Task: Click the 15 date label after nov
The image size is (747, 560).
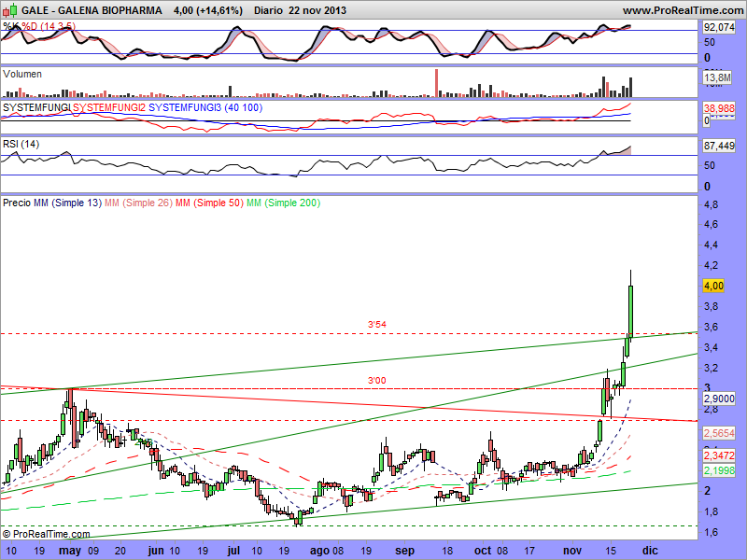Action: [612, 551]
